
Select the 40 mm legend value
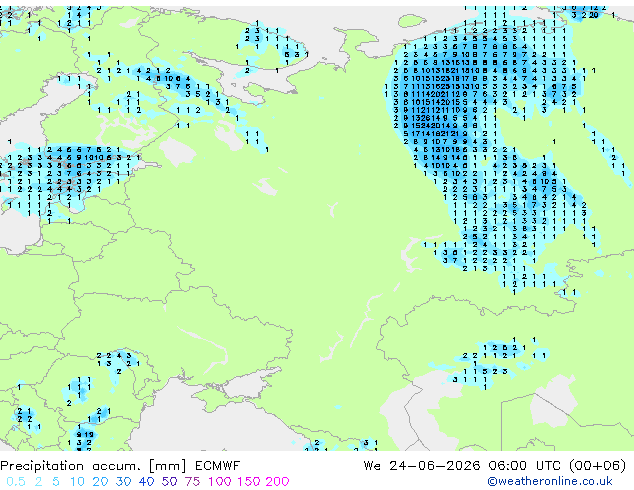click(x=146, y=482)
